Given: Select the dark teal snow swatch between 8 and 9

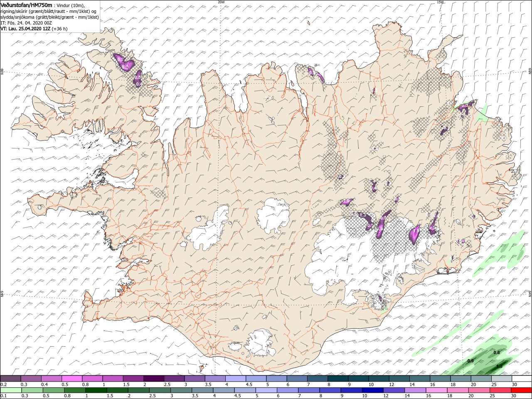Looking at the screenshot, I should pos(338,379).
